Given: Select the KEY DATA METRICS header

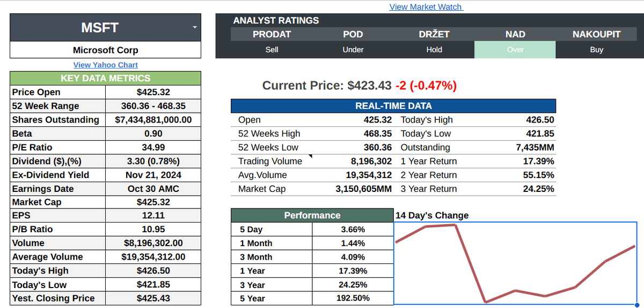Looking at the screenshot, I should point(106,78).
